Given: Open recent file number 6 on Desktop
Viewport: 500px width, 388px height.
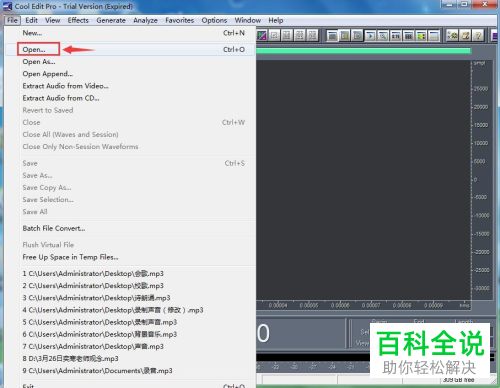Looking at the screenshot, I should coord(130,334).
